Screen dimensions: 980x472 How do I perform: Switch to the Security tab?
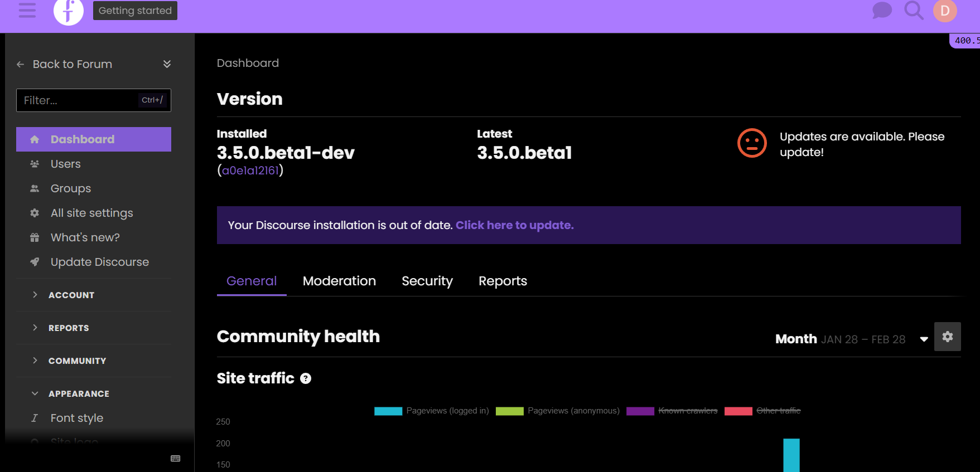427,281
